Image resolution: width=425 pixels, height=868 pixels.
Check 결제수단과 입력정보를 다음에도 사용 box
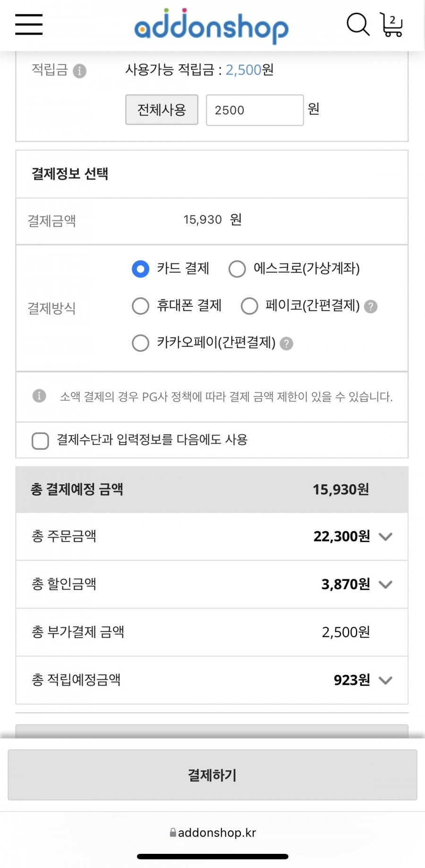pyautogui.click(x=40, y=441)
